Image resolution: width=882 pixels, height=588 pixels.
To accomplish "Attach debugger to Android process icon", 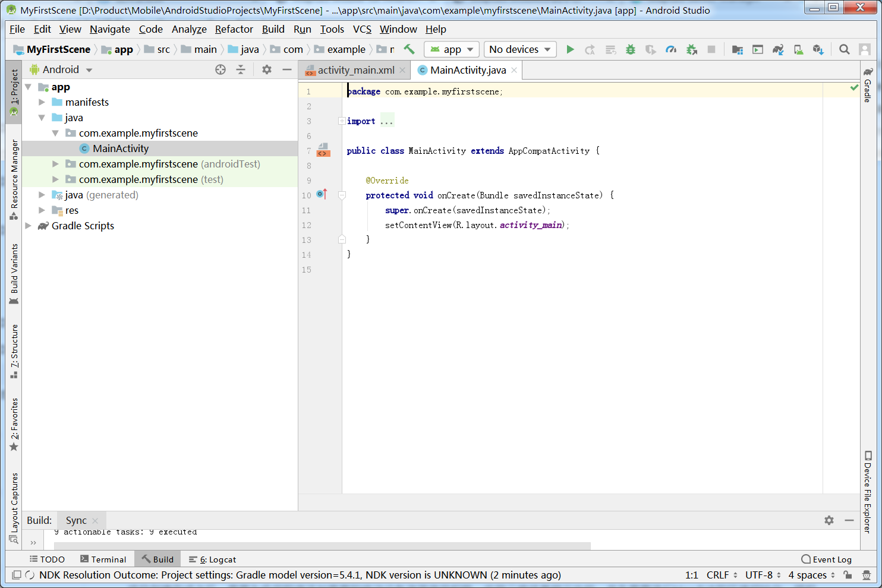I will coord(691,49).
